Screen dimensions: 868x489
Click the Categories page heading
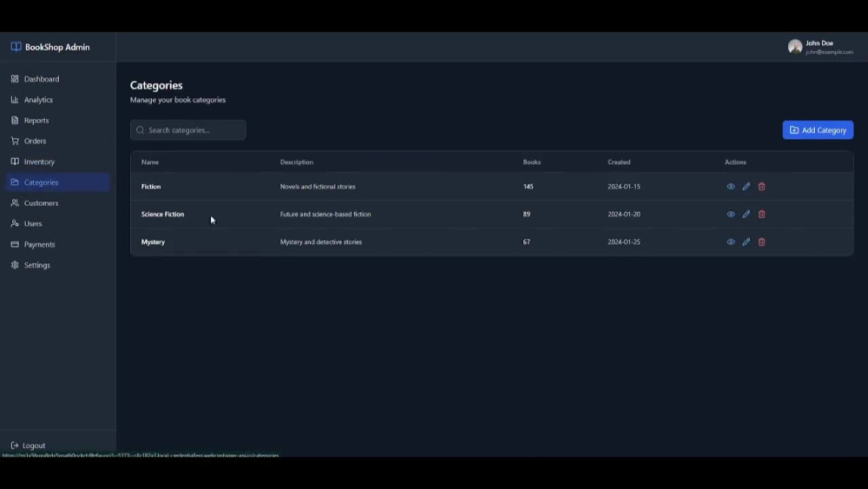[x=156, y=85]
